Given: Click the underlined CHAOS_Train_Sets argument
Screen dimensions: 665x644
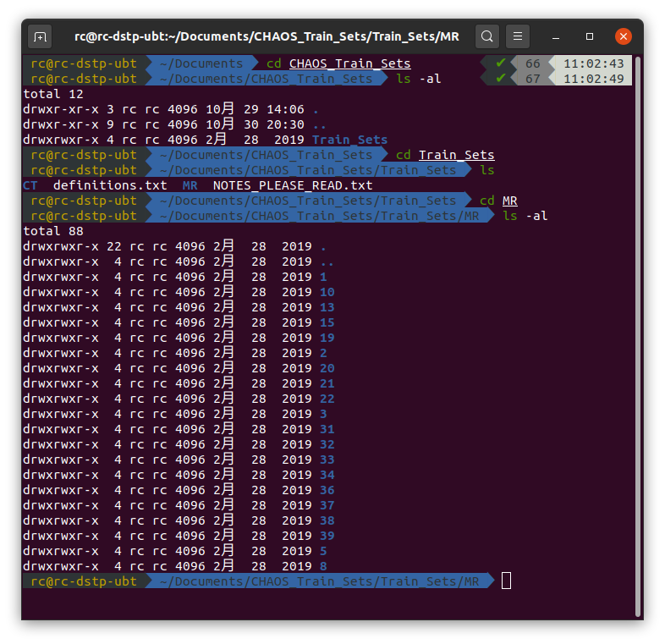Looking at the screenshot, I should click(x=350, y=63).
